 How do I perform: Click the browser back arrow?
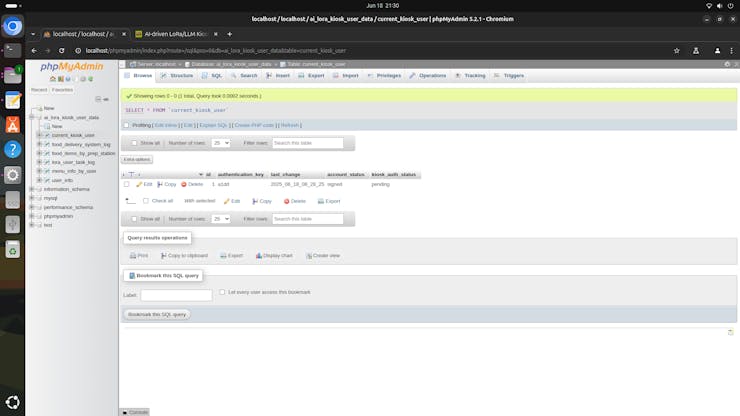(34, 51)
